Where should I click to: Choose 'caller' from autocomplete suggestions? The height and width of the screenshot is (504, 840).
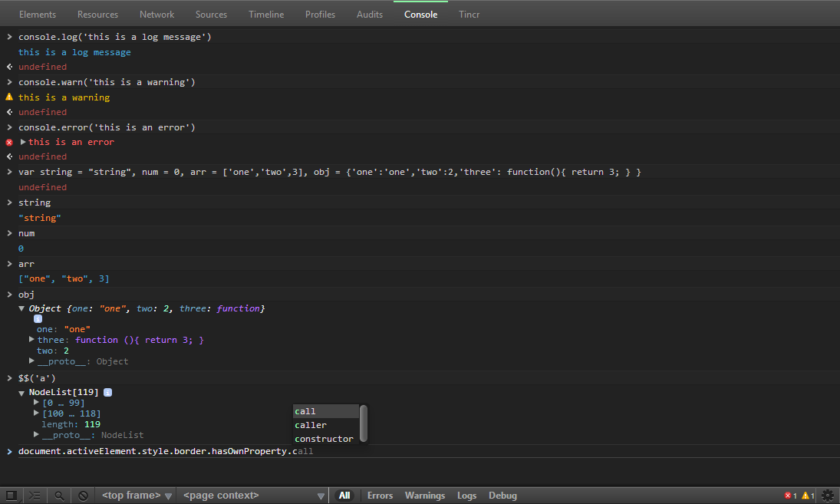(x=311, y=425)
